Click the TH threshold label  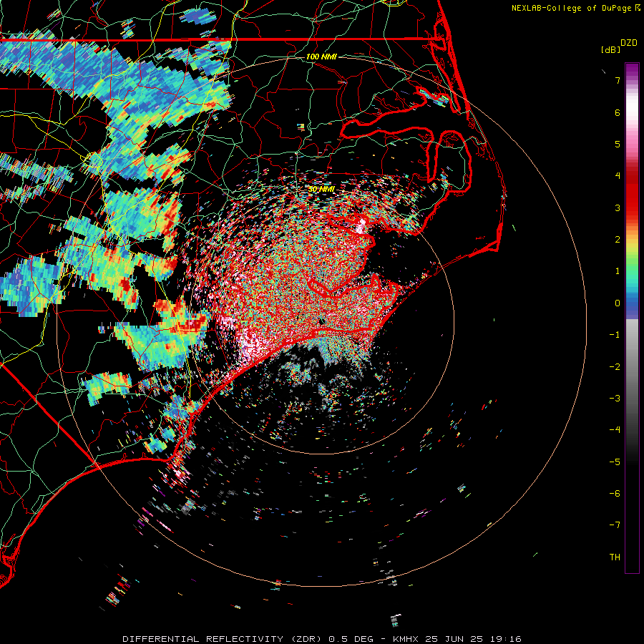click(x=615, y=557)
